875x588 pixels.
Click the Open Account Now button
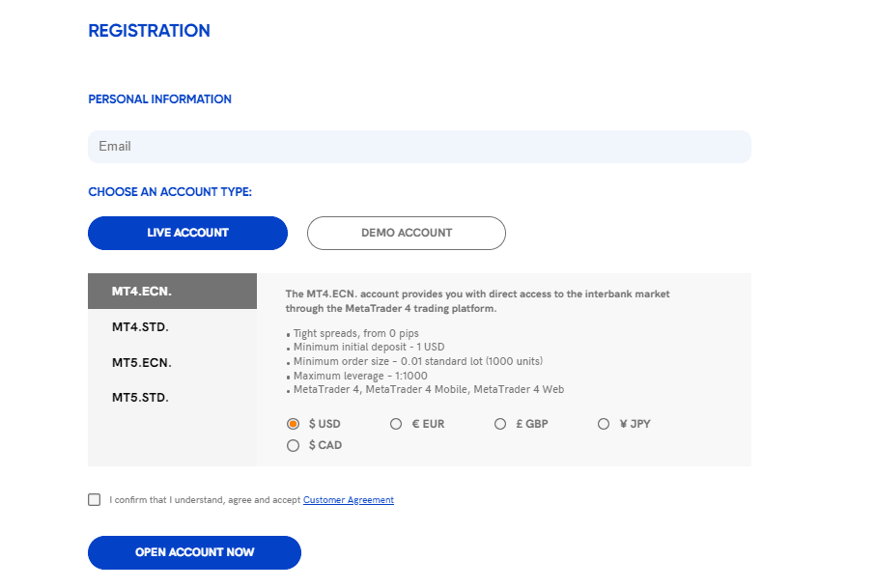[x=194, y=552]
